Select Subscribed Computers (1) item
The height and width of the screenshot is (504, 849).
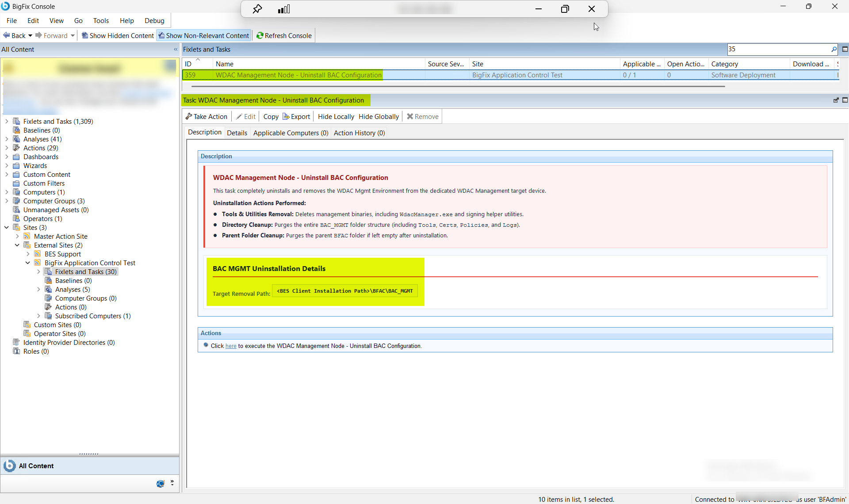(x=93, y=316)
